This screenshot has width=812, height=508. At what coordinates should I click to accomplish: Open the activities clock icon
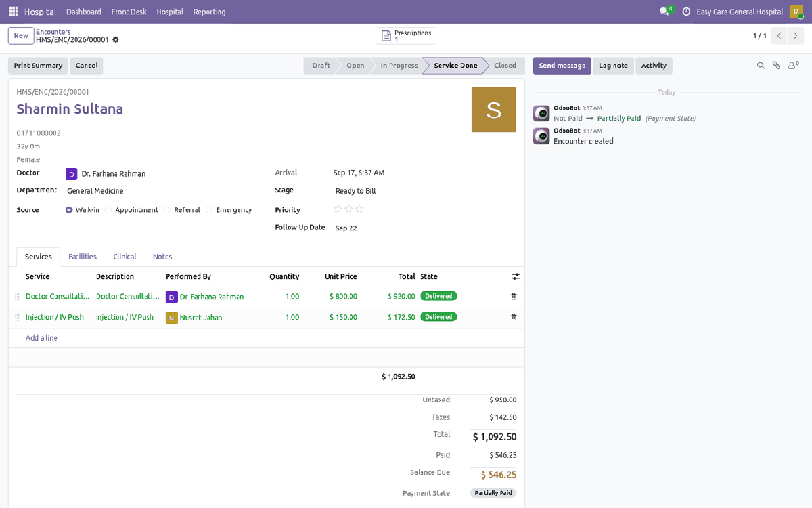click(x=686, y=12)
